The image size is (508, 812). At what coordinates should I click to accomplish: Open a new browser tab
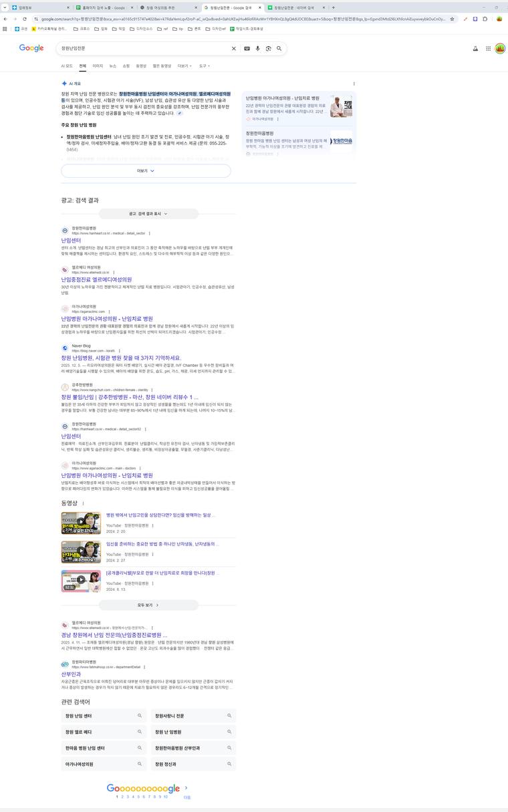(334, 7)
